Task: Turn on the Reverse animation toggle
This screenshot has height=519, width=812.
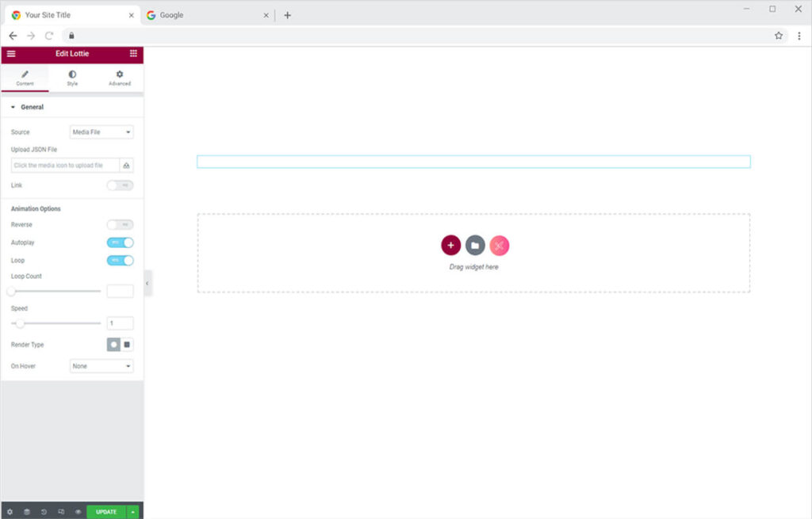Action: point(120,225)
